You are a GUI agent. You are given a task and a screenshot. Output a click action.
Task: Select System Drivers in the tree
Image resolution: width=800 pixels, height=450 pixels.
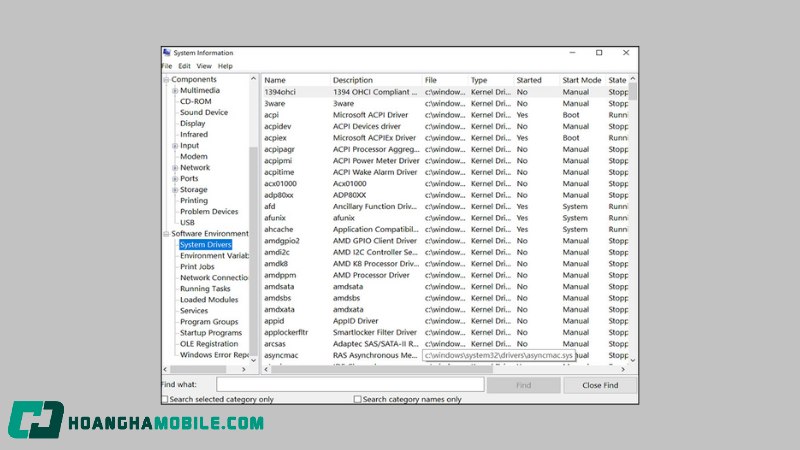(206, 245)
